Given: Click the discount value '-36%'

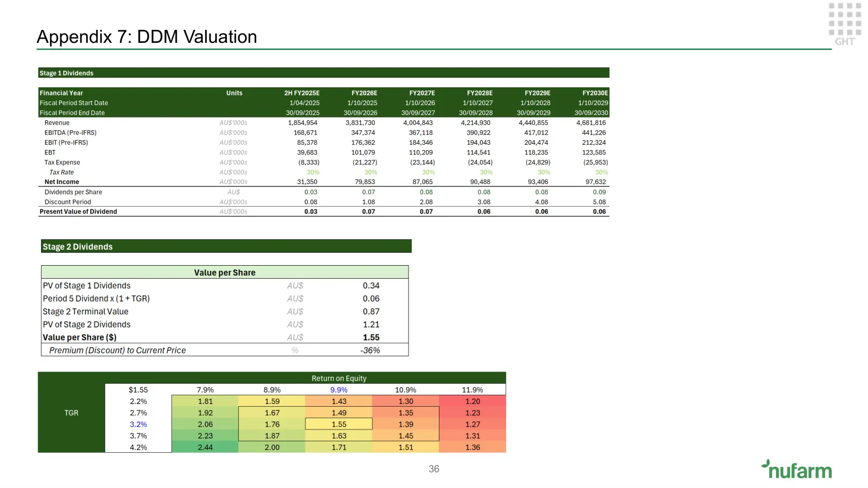Looking at the screenshot, I should click(370, 351).
